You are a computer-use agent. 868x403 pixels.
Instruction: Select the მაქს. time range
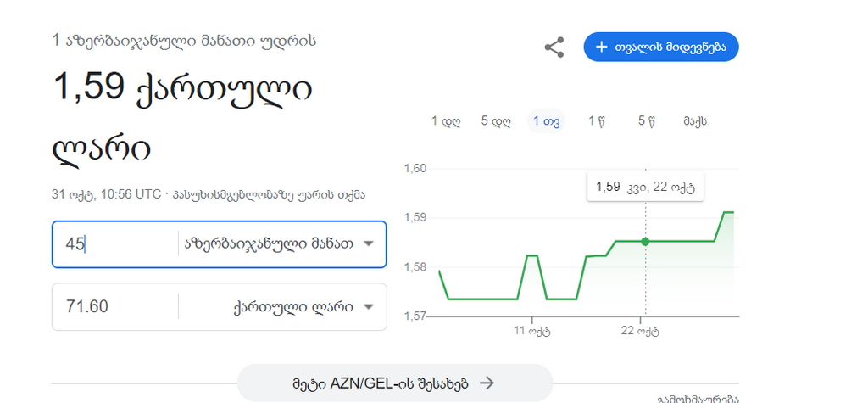697,121
